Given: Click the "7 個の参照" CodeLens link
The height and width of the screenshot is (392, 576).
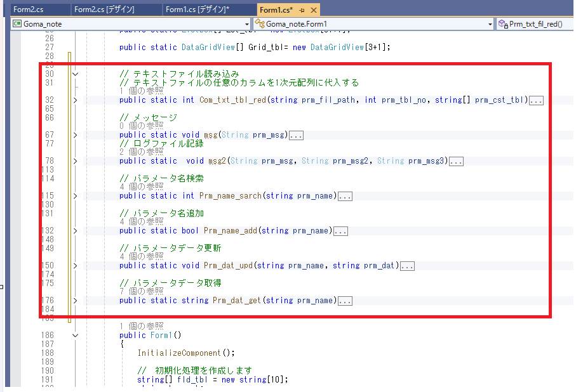Looking at the screenshot, I should tap(137, 291).
